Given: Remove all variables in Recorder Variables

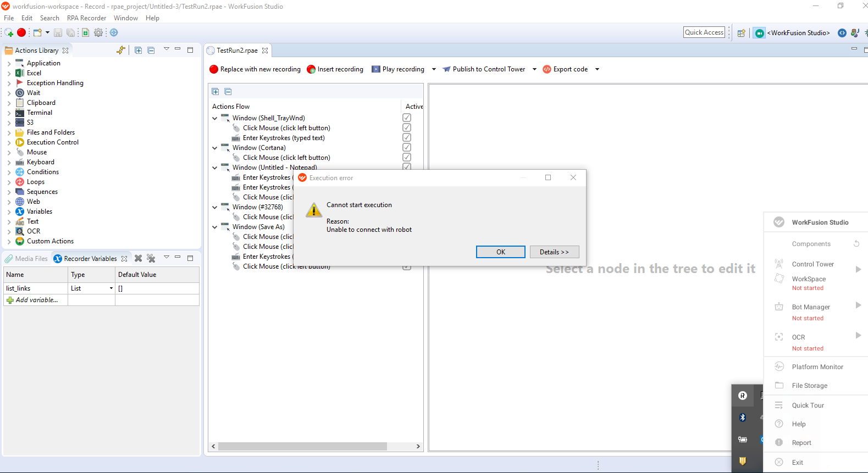Looking at the screenshot, I should (x=151, y=258).
